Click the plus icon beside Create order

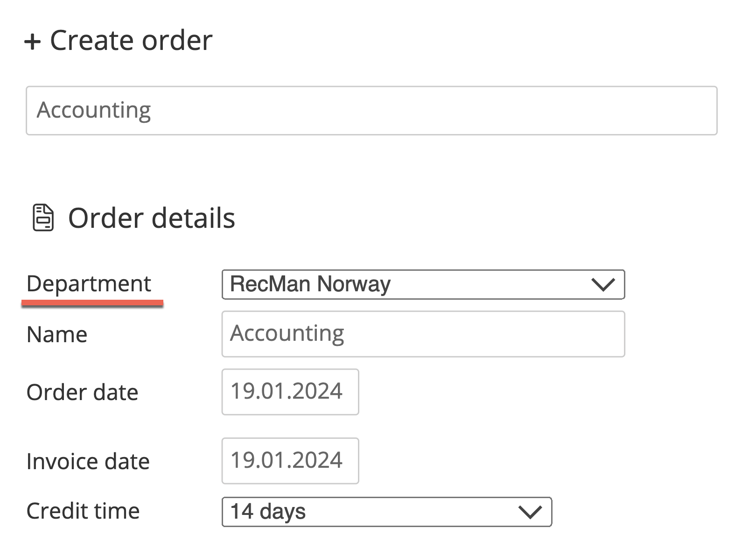click(32, 42)
